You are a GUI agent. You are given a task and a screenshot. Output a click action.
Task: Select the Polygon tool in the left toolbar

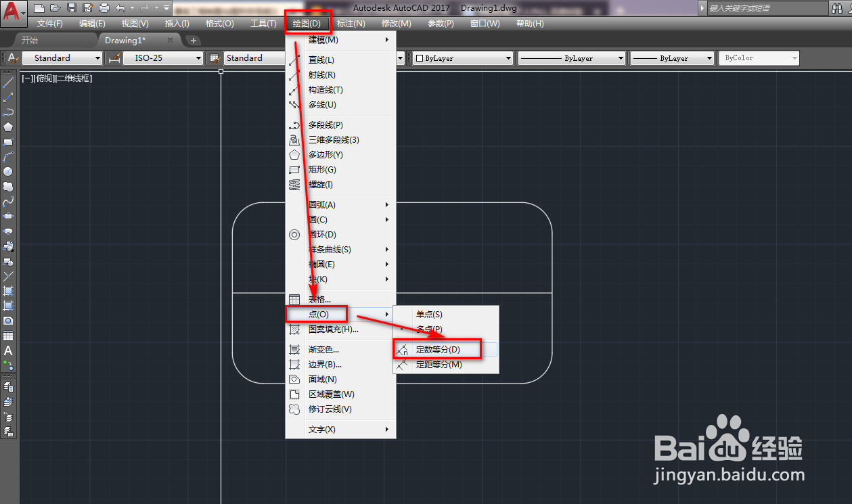coord(8,127)
